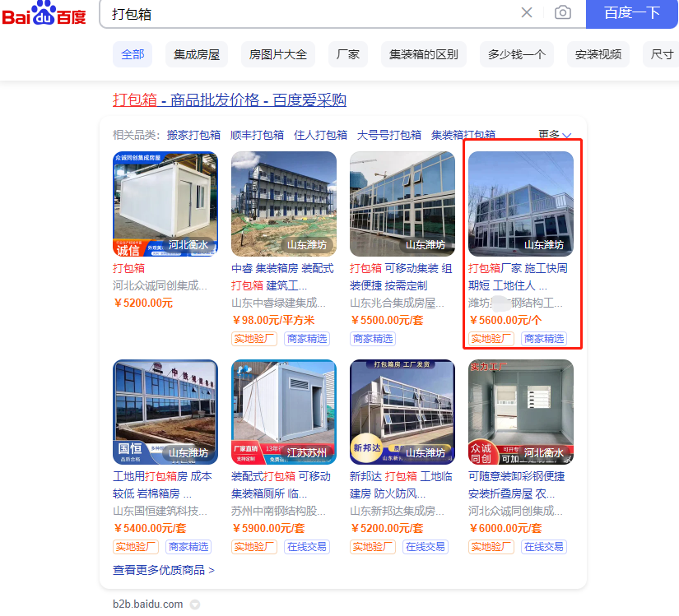Clear the search box with X icon
The image size is (679, 616).
tap(527, 12)
